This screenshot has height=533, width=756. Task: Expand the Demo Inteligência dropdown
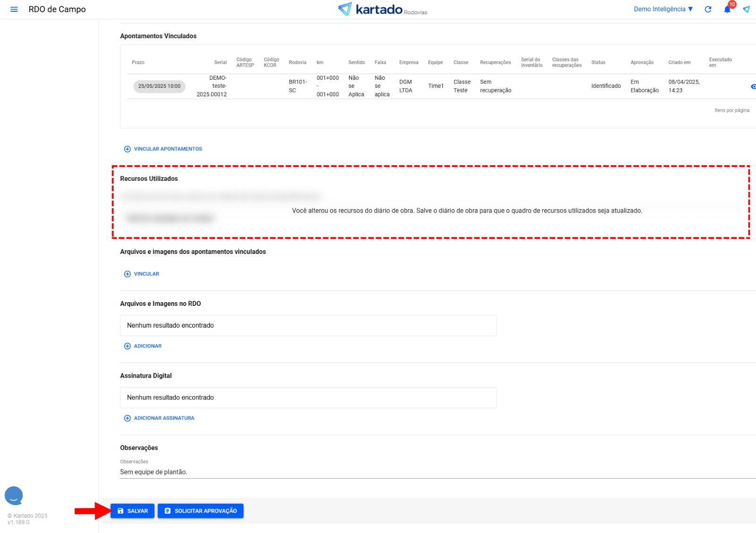[x=663, y=9]
